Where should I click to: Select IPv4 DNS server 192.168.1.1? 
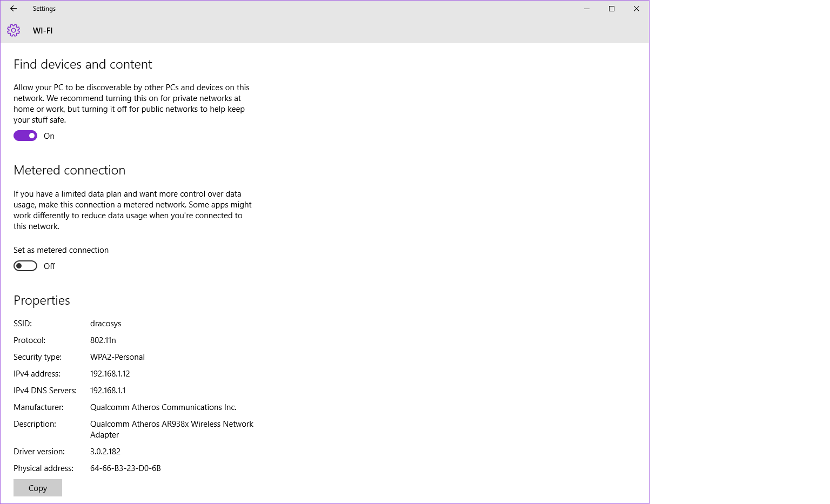tap(108, 391)
